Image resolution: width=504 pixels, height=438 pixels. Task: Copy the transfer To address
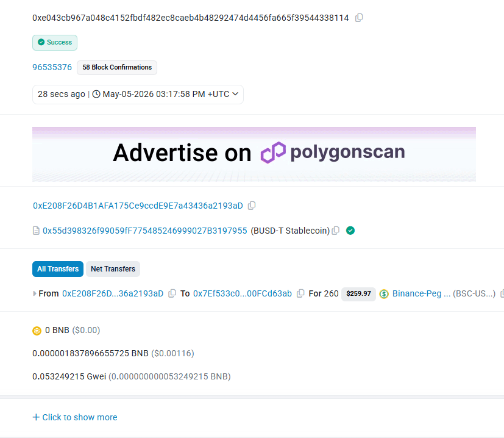pos(300,293)
